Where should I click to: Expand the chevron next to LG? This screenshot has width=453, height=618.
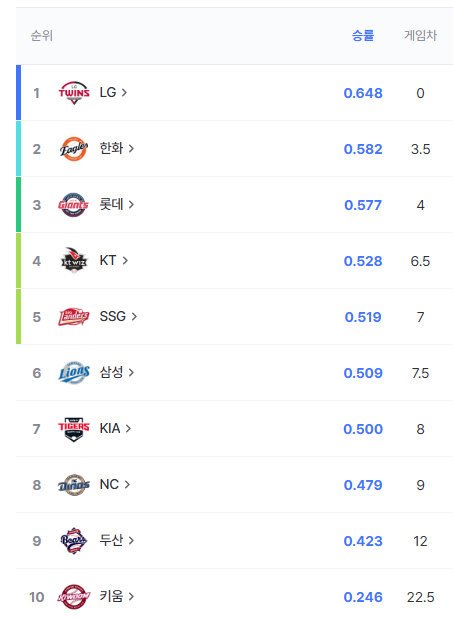point(124,93)
